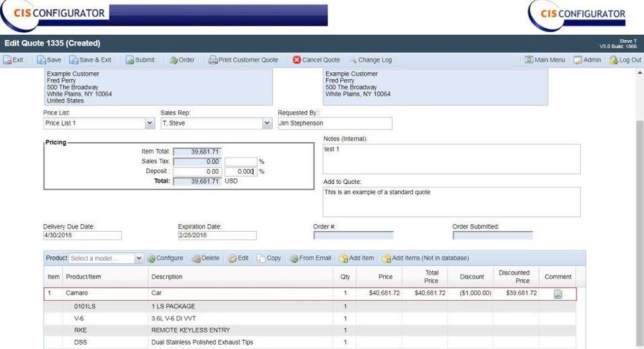Open the Sales Rep dropdown
644x349 pixels.
(x=267, y=123)
